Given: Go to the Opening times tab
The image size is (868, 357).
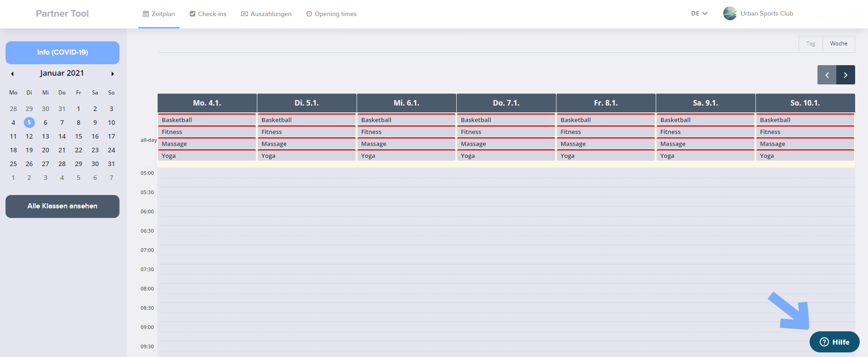Looking at the screenshot, I should pyautogui.click(x=331, y=14).
